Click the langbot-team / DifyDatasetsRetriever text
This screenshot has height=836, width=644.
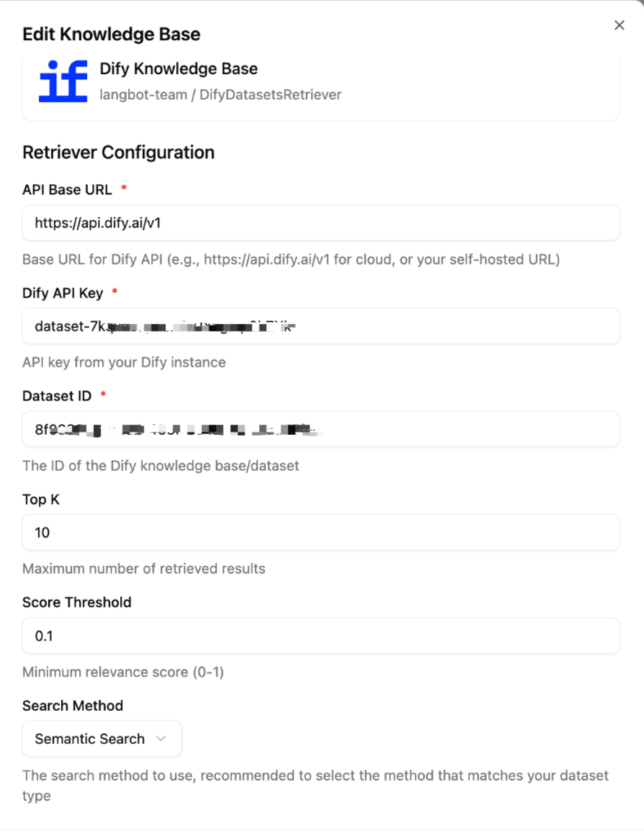click(220, 94)
